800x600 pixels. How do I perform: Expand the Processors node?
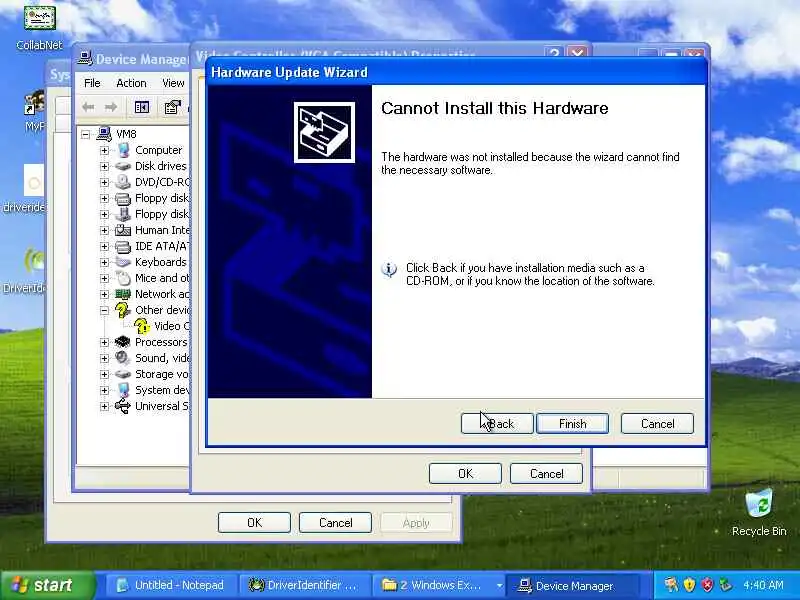pos(104,342)
